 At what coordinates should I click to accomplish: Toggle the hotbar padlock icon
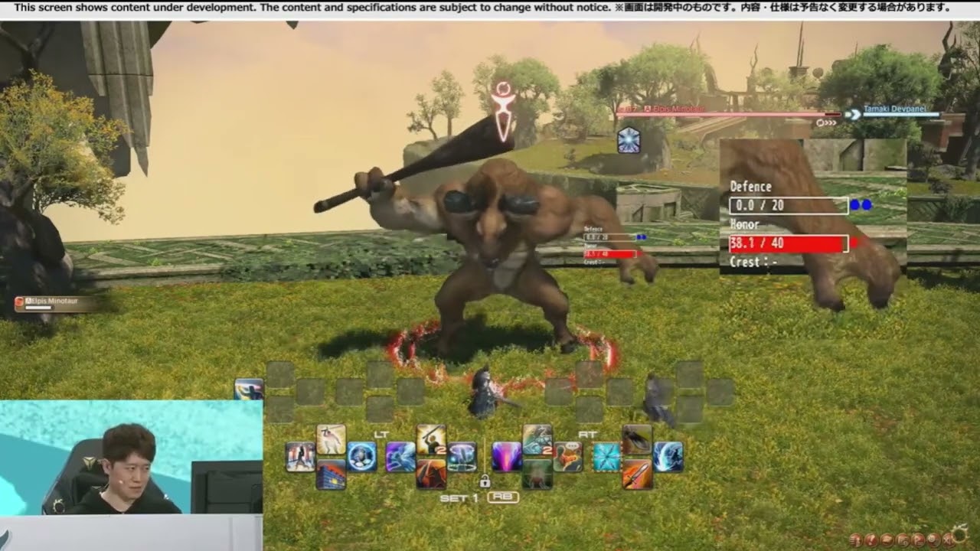[484, 482]
